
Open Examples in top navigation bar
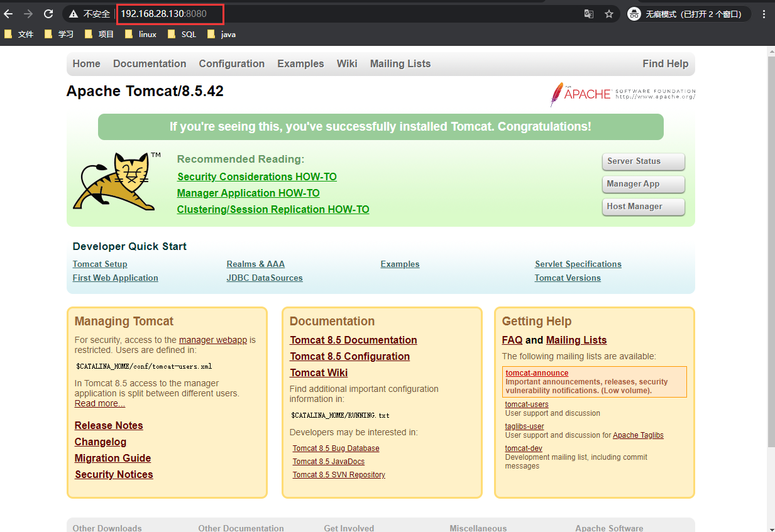click(300, 64)
